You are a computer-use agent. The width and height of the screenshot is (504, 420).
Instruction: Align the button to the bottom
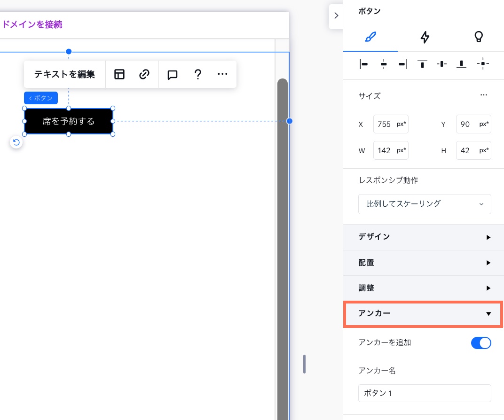tap(461, 64)
